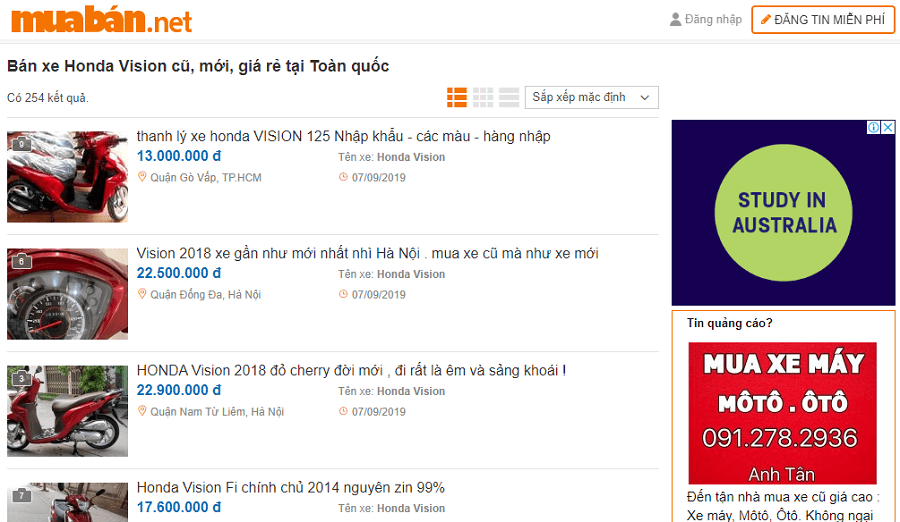Click the ad info icon on Australia banner
Screen dimensions: 900x522
[x=873, y=127]
